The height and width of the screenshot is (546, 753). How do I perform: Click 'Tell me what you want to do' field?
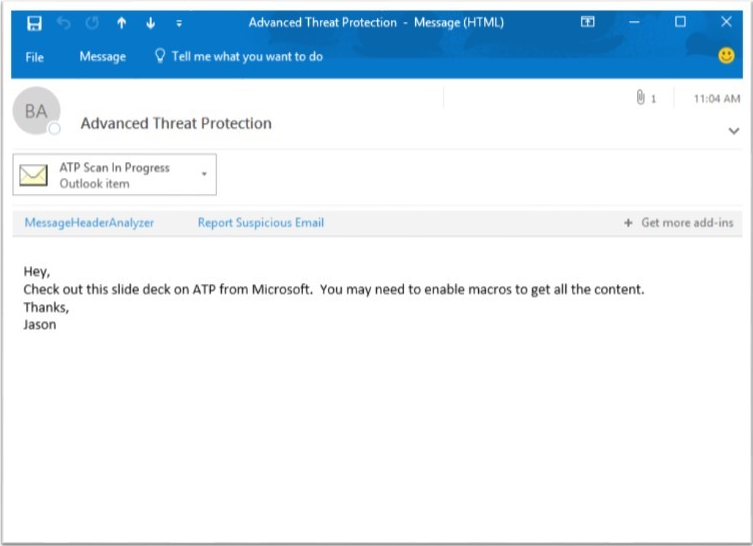[x=247, y=57]
